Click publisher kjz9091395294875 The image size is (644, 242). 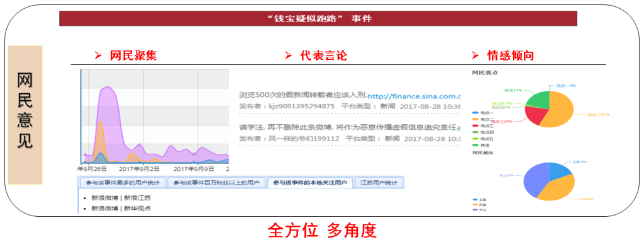[302, 106]
